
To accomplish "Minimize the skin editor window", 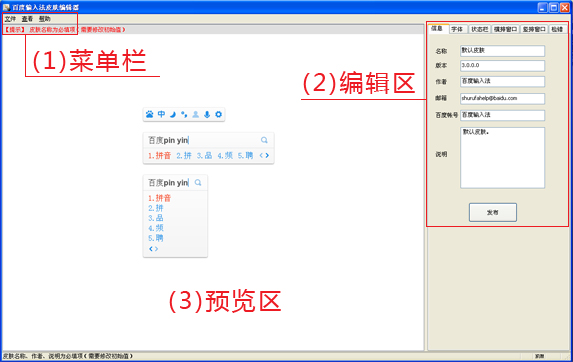I will [x=543, y=7].
